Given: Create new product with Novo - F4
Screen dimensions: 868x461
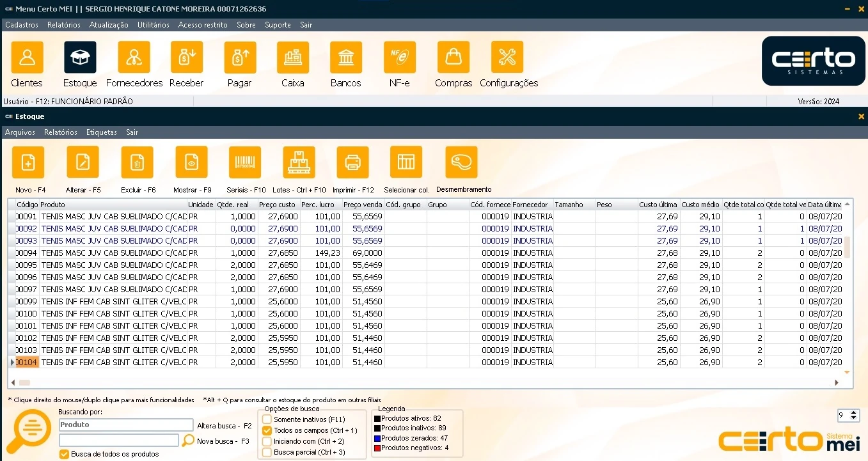Looking at the screenshot, I should 28,162.
